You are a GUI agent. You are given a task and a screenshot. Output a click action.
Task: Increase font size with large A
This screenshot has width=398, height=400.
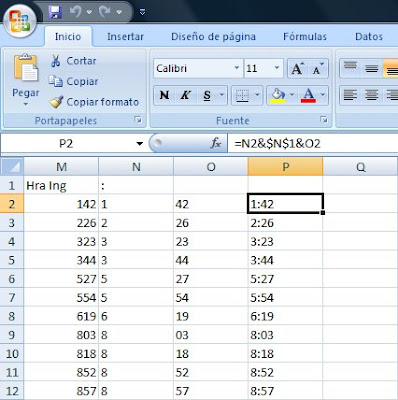click(298, 69)
